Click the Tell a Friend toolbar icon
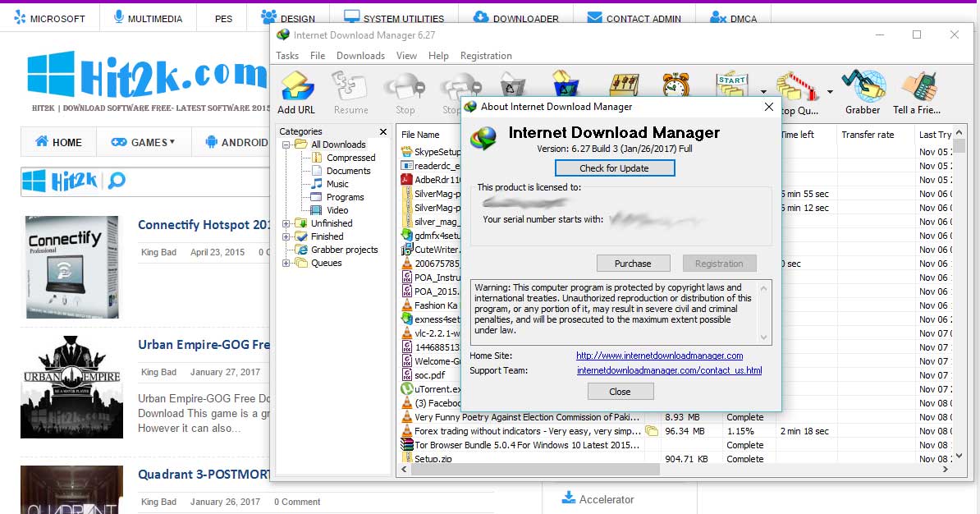Image resolution: width=980 pixels, height=514 pixels. click(x=919, y=86)
